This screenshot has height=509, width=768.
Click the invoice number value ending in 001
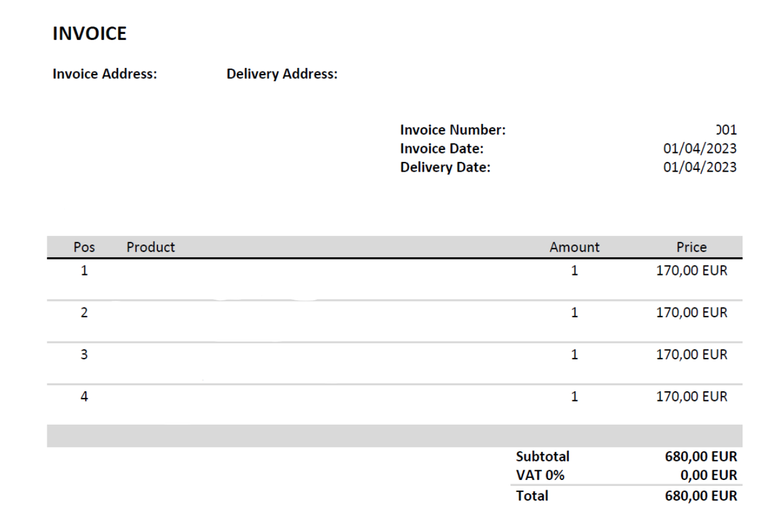coord(727,130)
